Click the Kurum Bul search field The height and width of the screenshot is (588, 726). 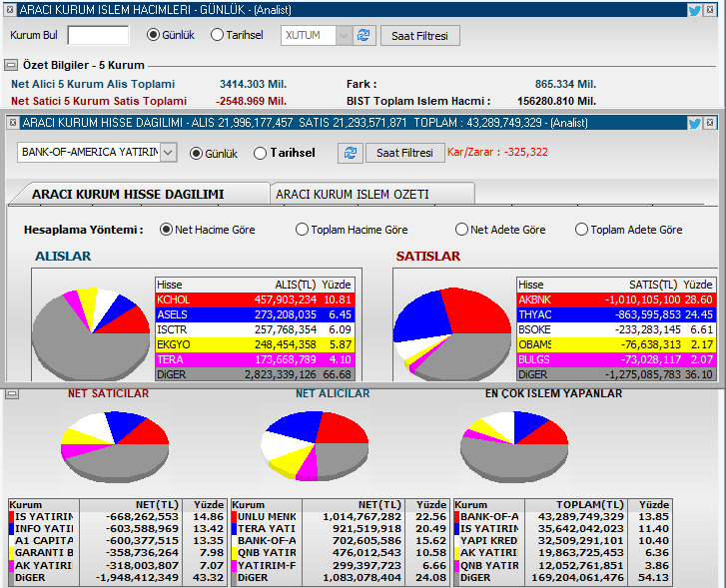point(98,35)
